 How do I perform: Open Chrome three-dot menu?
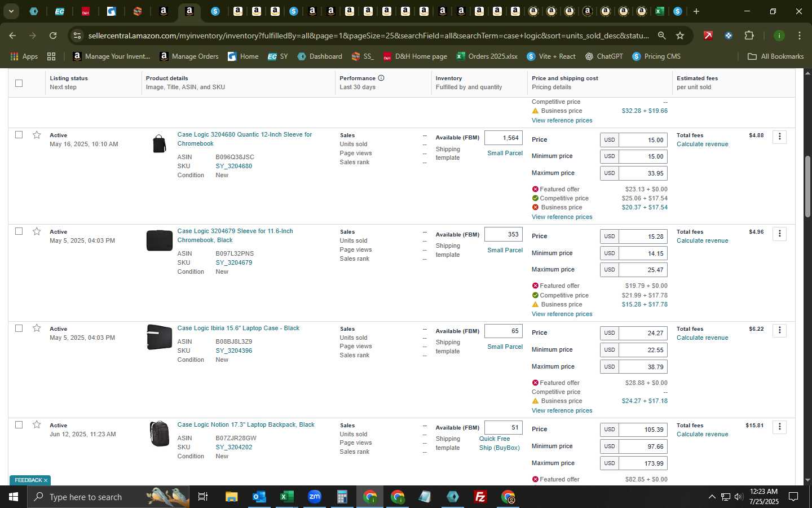pyautogui.click(x=799, y=36)
